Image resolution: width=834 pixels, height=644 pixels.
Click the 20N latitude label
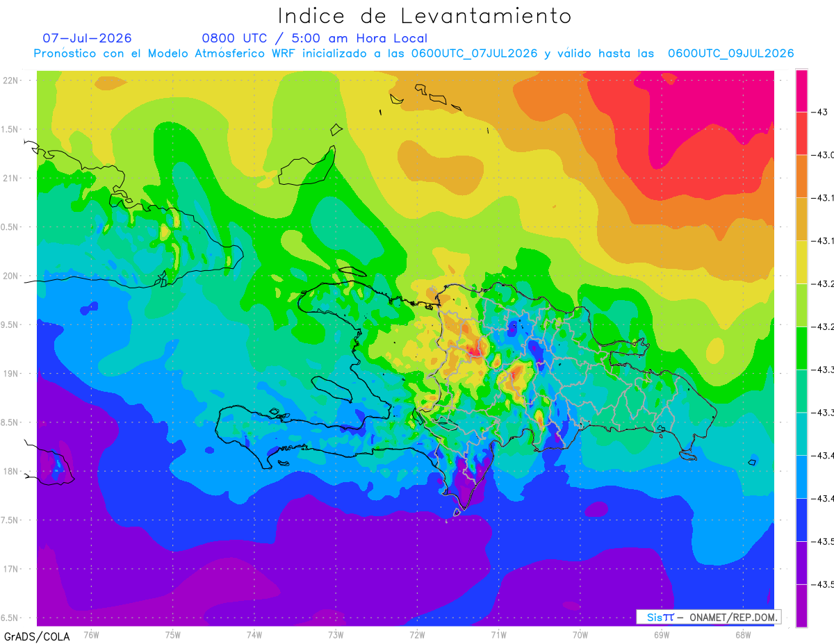tap(11, 276)
